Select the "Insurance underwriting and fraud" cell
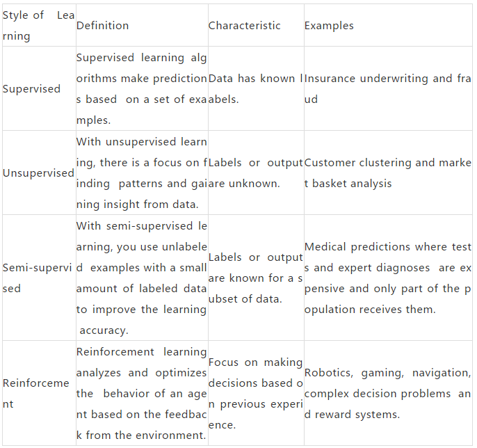Viewport: 477px width, 448px height. 387,89
